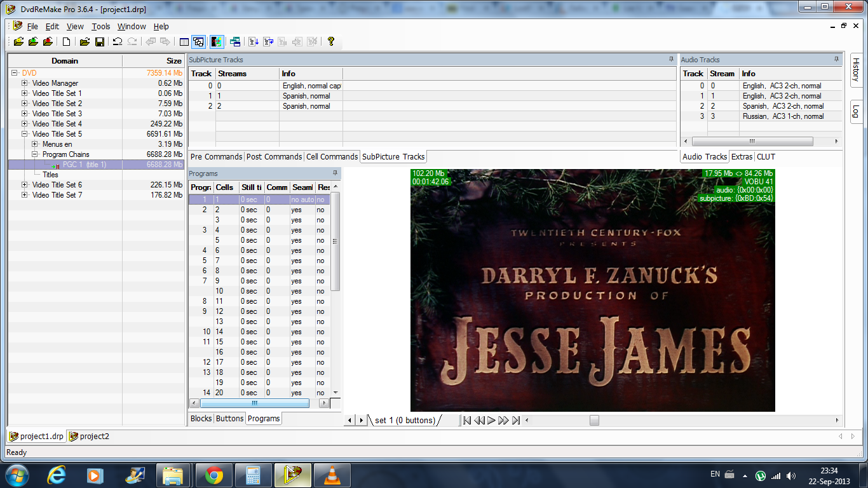Open the Log side panel
Screen dimensions: 868x488
856,111
